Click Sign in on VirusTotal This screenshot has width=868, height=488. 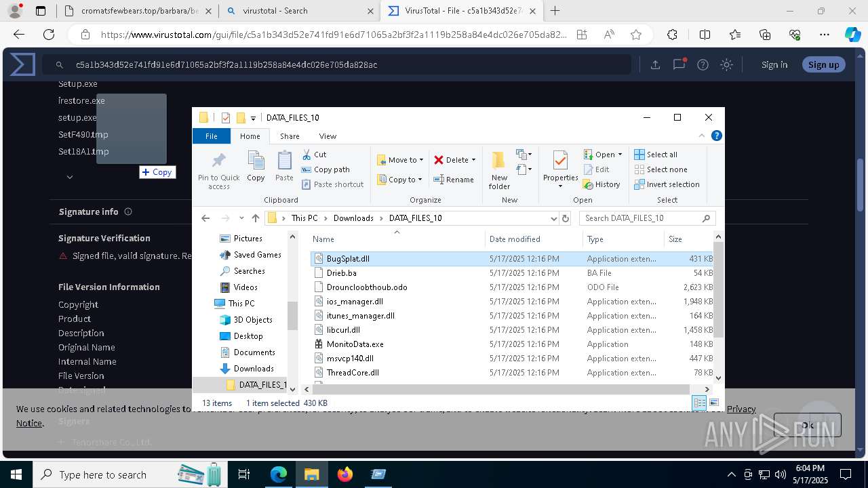pyautogui.click(x=774, y=65)
